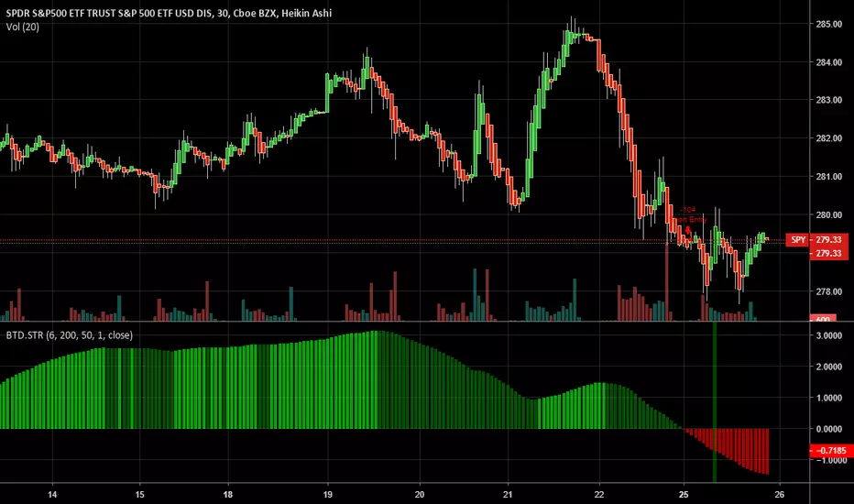This screenshot has height=504, width=854.
Task: Click date 25 on time axis
Action: click(684, 495)
